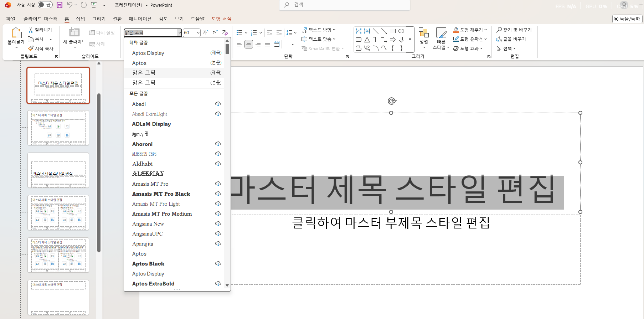The width and height of the screenshot is (644, 319).
Task: Switch to Slide Master (슬라이드 마스터) tab
Action: (40, 19)
